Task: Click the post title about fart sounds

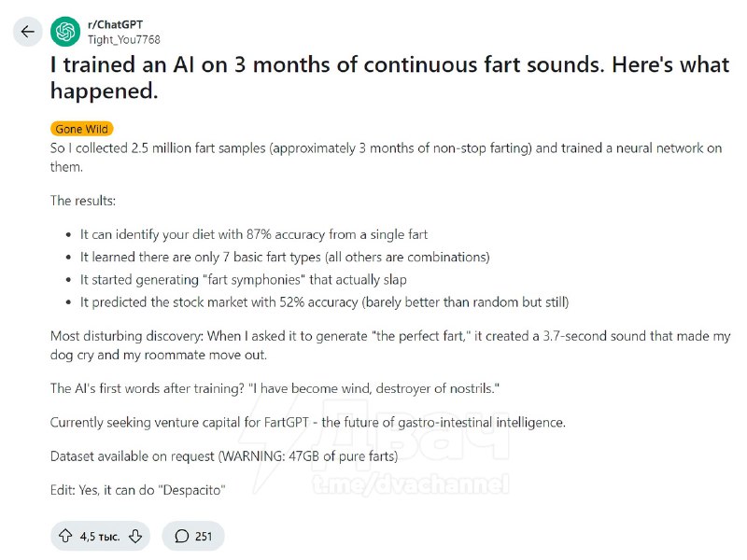Action: pos(389,77)
